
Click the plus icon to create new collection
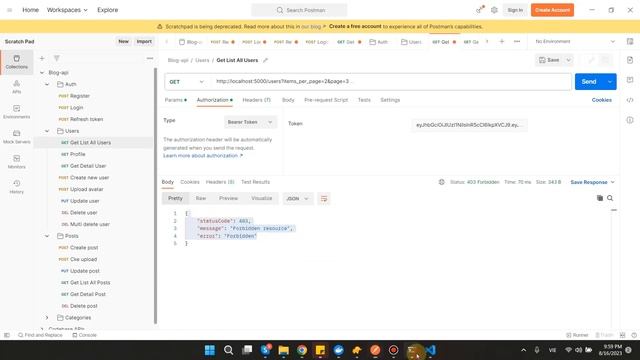pos(42,58)
